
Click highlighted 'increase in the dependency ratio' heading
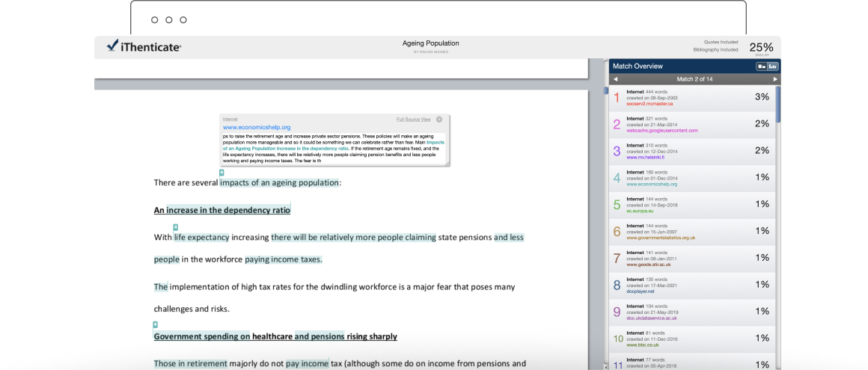tap(228, 210)
